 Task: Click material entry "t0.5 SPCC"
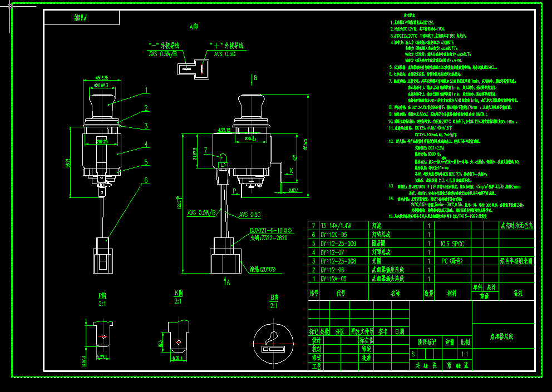(452, 244)
